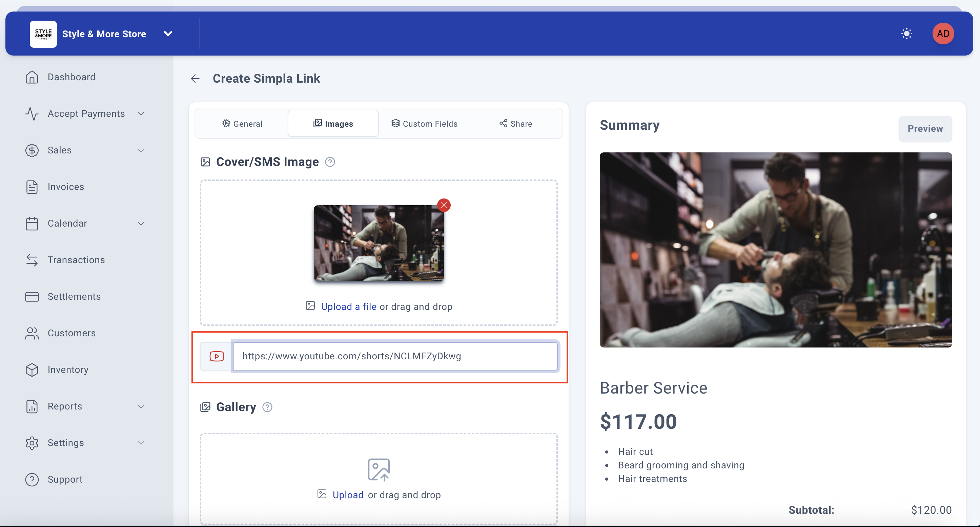Viewport: 980px width, 527px height.
Task: Go to Inventory in the sidebar
Action: [x=68, y=370]
